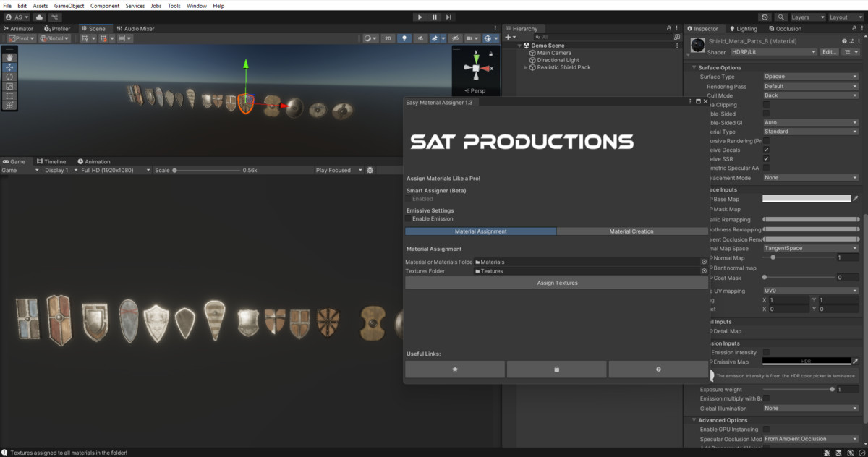Enable GPU Instancing checkbox
Viewport: 868px width, 457px height.
point(766,430)
